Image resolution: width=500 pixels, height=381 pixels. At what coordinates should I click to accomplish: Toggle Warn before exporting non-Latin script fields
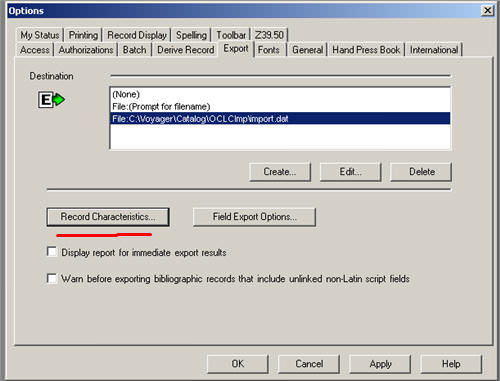click(x=52, y=278)
